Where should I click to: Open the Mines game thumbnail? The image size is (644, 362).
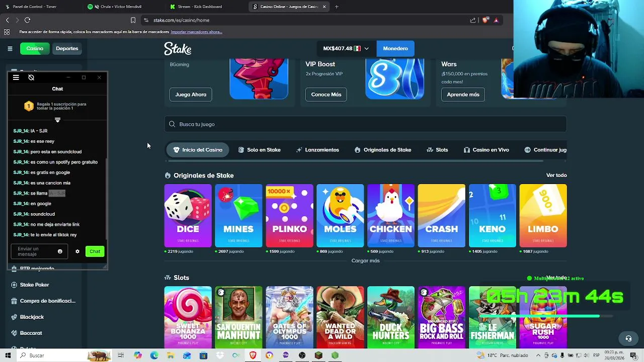tap(238, 216)
